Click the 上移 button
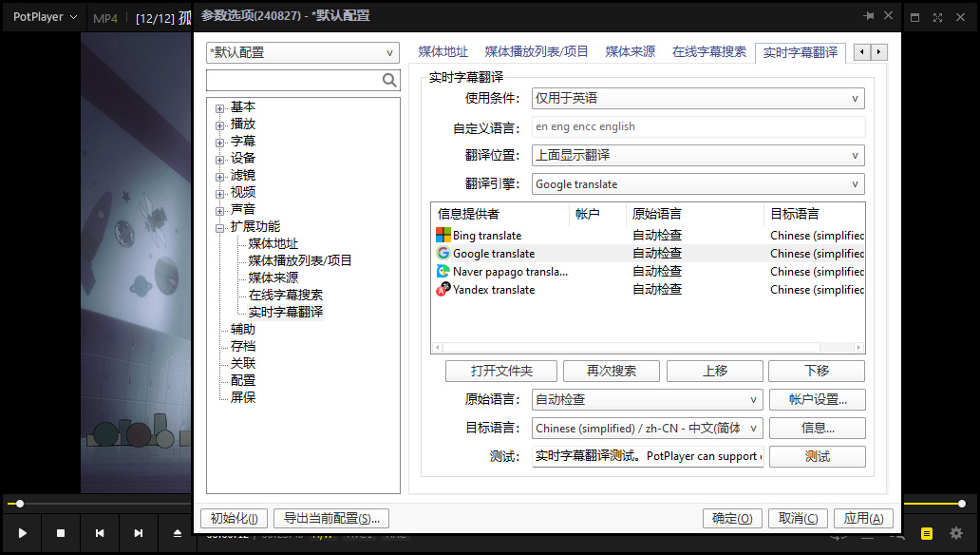The height and width of the screenshot is (555, 980). [714, 371]
